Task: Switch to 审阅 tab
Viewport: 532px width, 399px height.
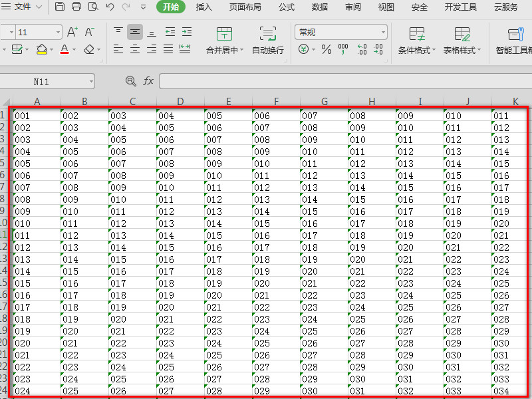Action: point(353,7)
